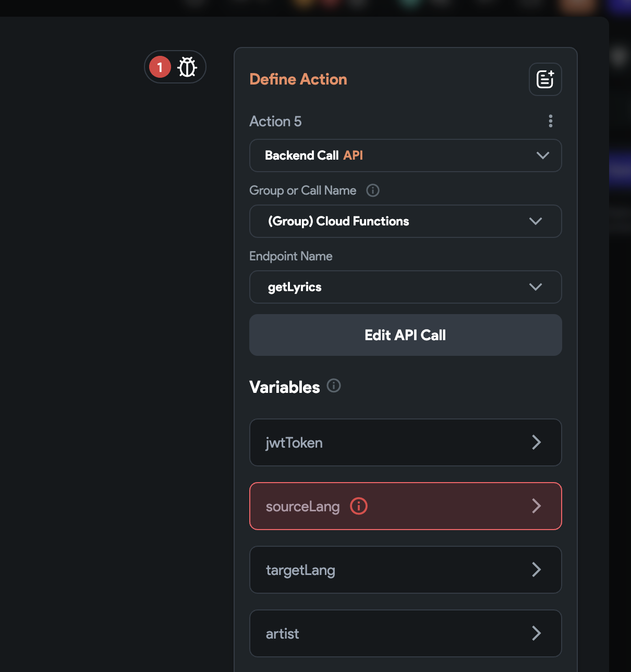The image size is (631, 672).
Task: Click the Define Action panel title
Action: [x=298, y=79]
